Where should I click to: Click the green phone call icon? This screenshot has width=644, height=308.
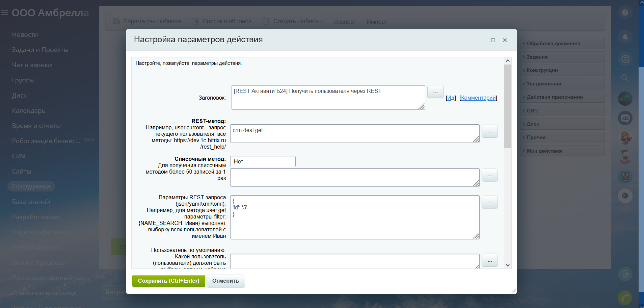coord(625,298)
